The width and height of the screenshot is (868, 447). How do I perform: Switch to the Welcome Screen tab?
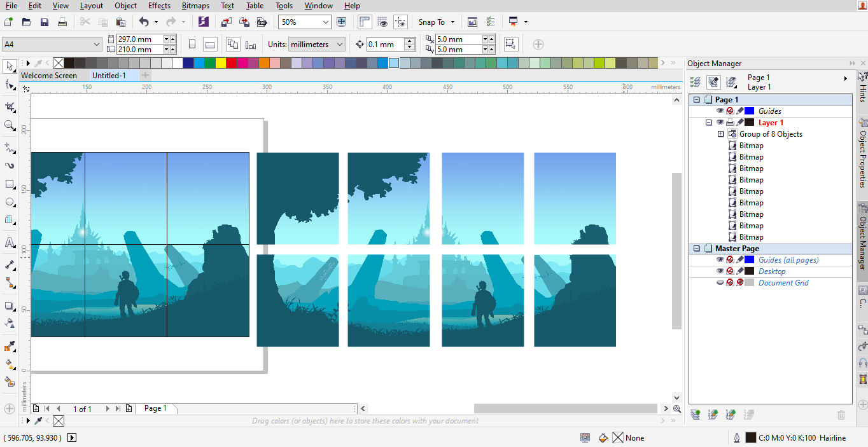click(x=49, y=75)
